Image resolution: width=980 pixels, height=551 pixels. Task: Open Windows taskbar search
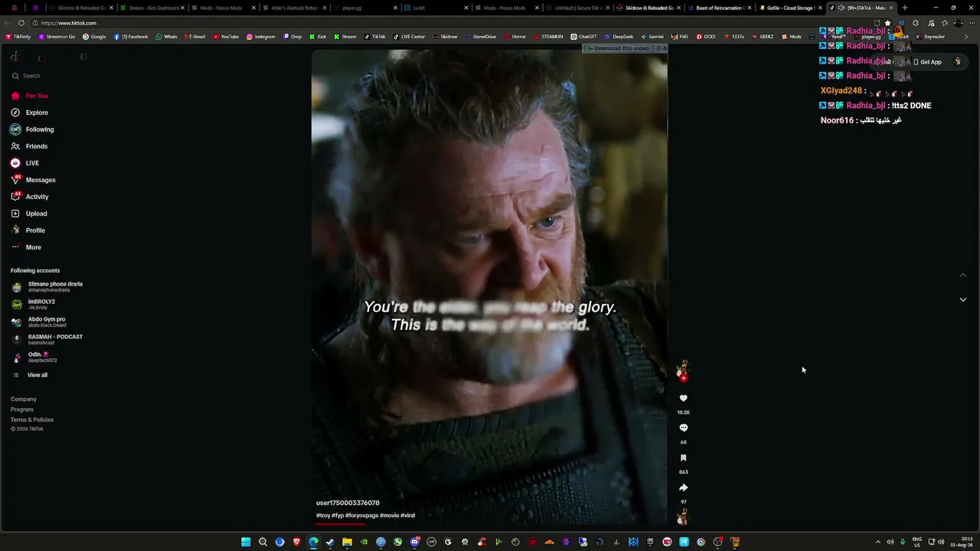click(x=263, y=542)
